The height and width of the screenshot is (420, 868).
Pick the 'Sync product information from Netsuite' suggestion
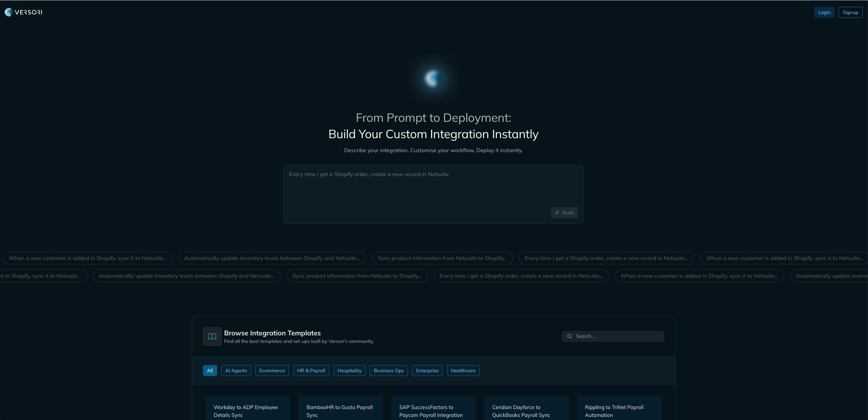[x=442, y=258]
